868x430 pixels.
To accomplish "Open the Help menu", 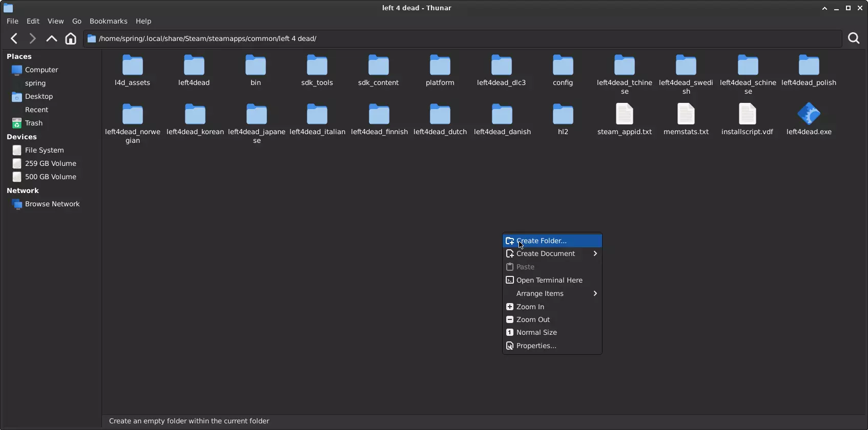I will click(143, 21).
